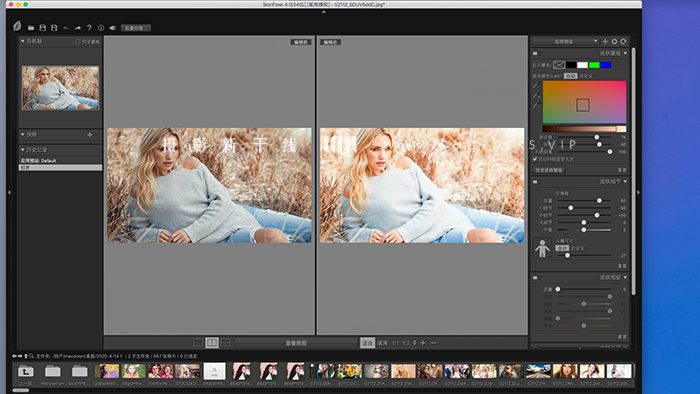
Task: Click the reset-all circular arrow icon
Action: pos(623,41)
